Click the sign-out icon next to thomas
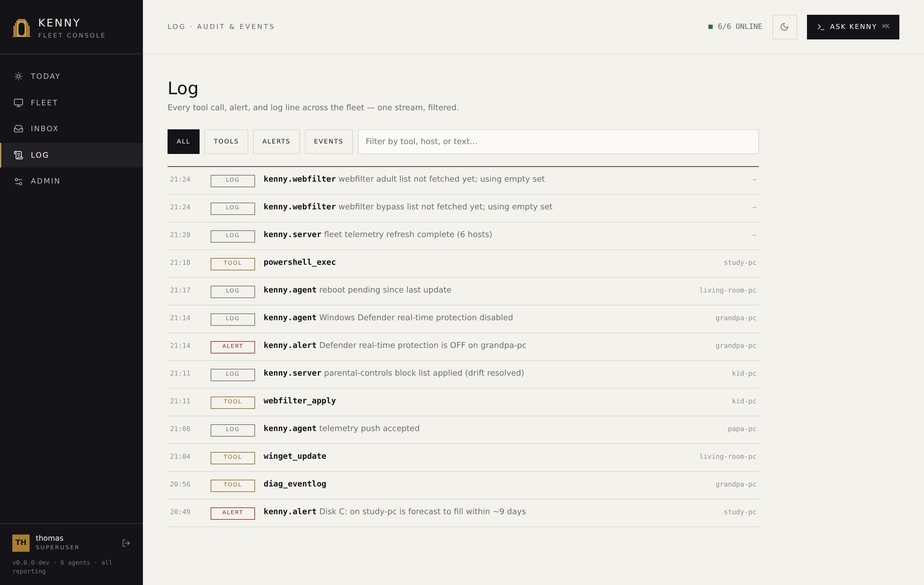 tap(126, 543)
